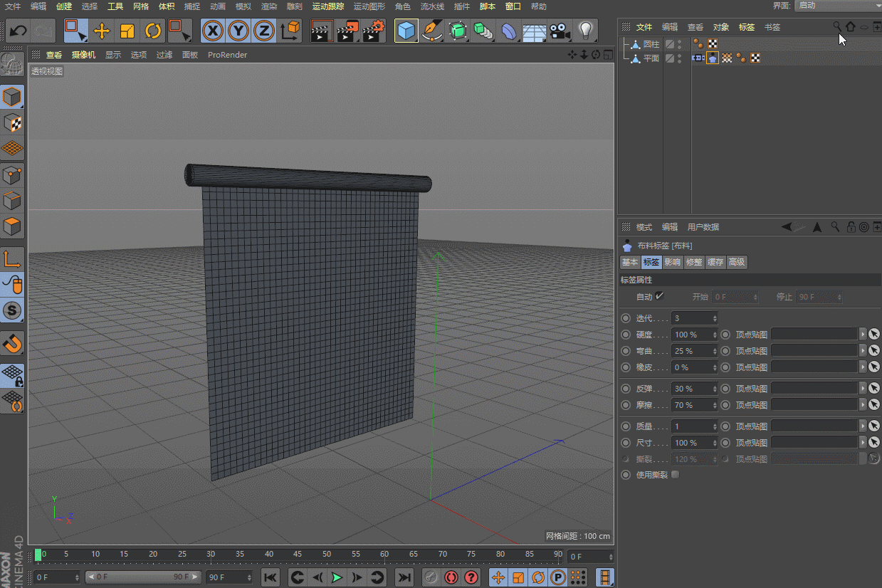Image resolution: width=882 pixels, height=588 pixels.
Task: Toggle the X axis lock
Action: [213, 31]
